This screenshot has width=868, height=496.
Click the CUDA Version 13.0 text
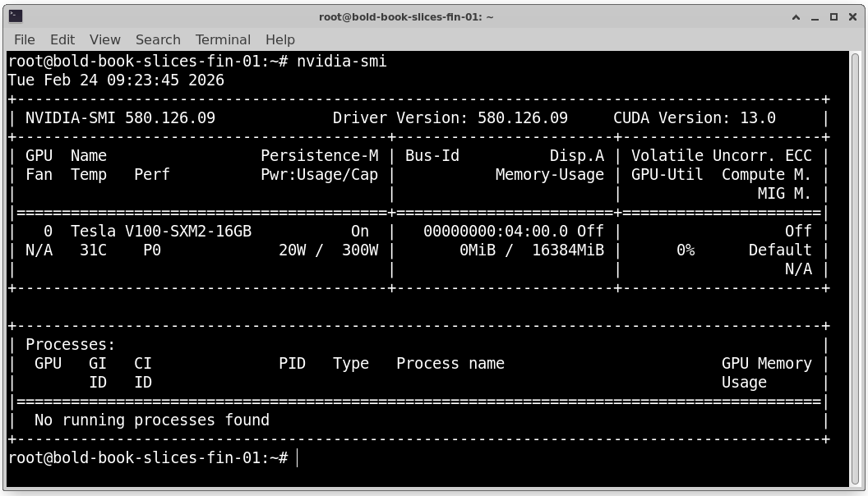694,118
